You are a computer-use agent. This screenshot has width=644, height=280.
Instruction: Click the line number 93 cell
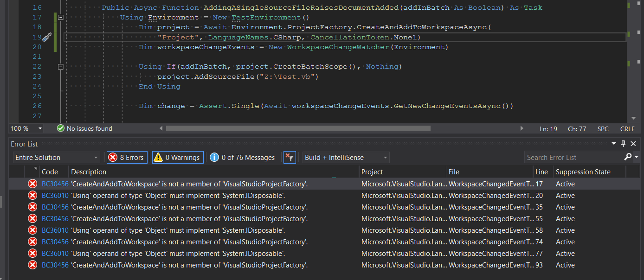539,265
